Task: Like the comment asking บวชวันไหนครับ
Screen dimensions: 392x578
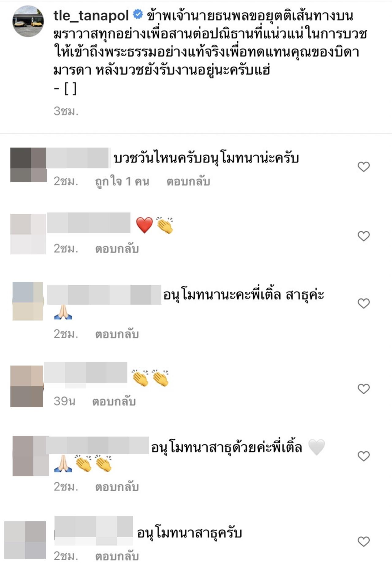Action: pos(364,167)
